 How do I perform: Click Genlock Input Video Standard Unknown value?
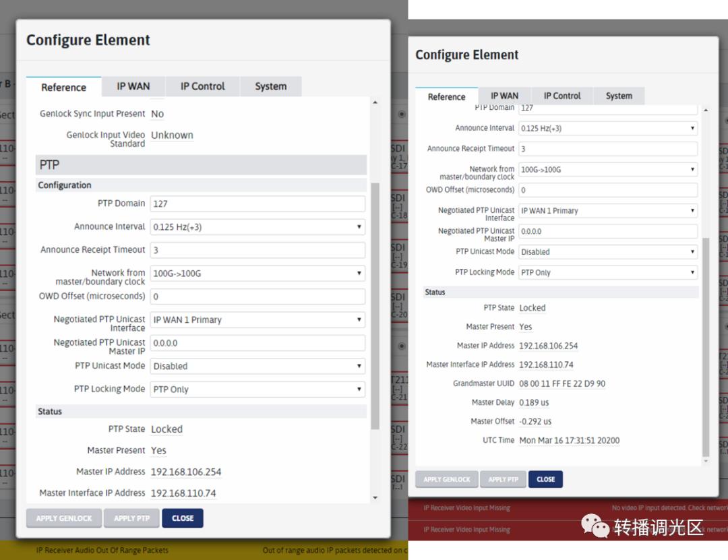pos(172,135)
